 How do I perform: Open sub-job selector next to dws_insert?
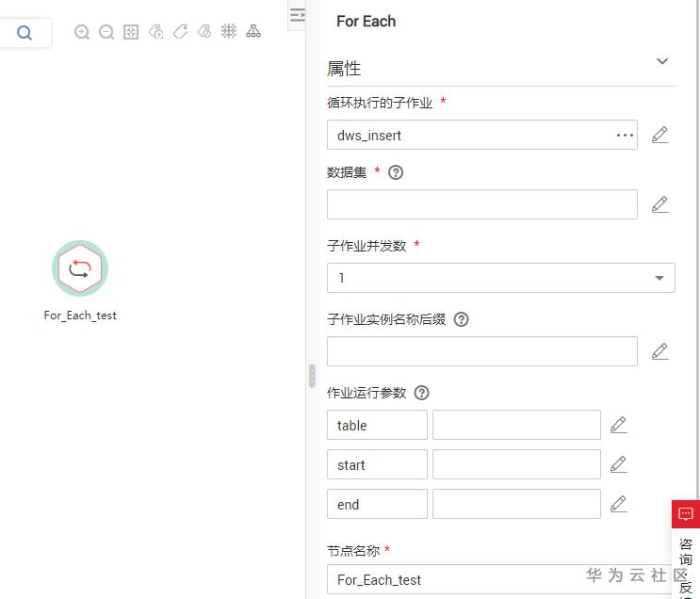click(625, 135)
